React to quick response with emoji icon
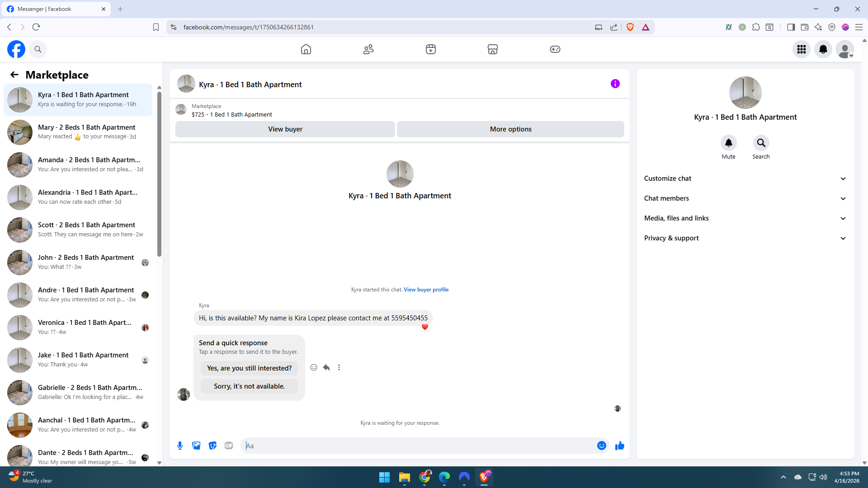 314,367
